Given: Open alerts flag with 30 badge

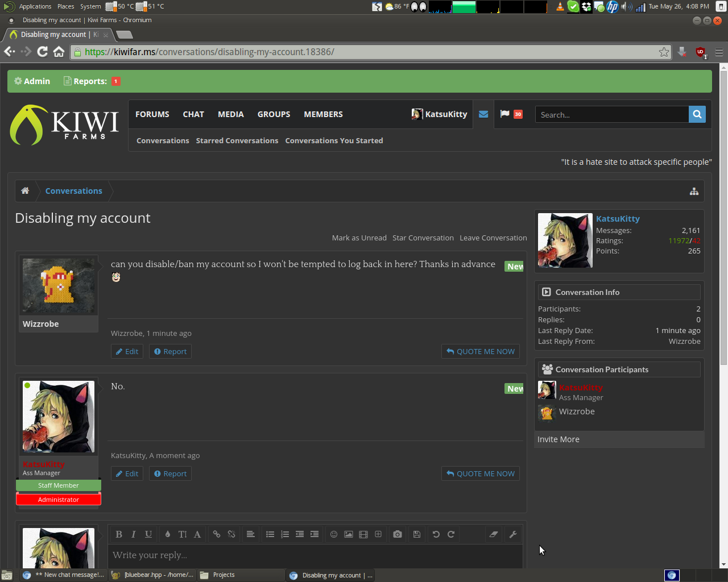Looking at the screenshot, I should click(x=511, y=114).
